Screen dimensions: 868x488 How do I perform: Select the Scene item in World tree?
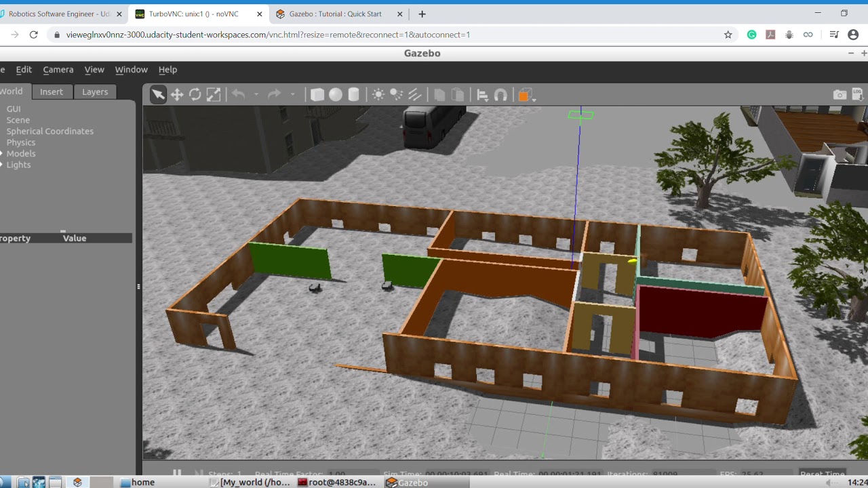pos(18,120)
